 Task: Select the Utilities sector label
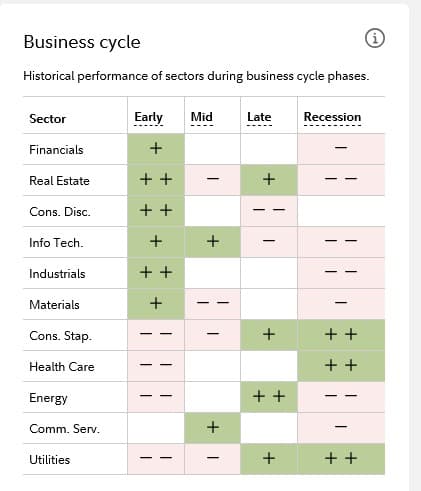click(50, 460)
